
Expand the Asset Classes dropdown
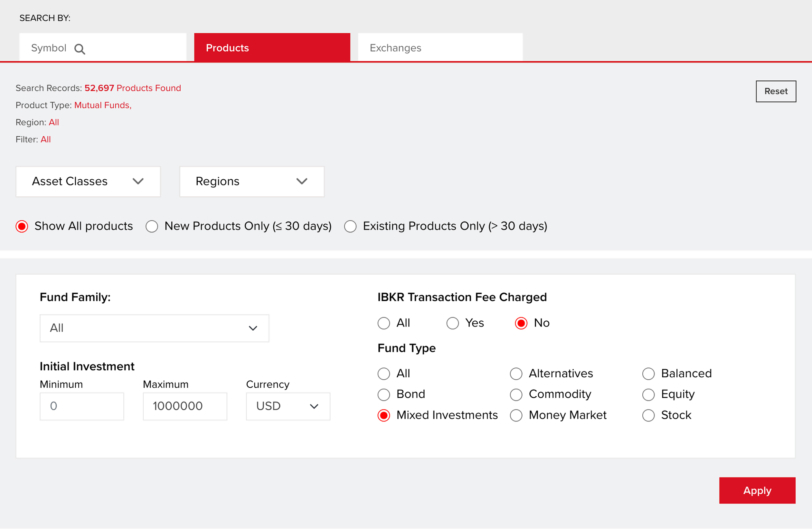[x=88, y=181]
